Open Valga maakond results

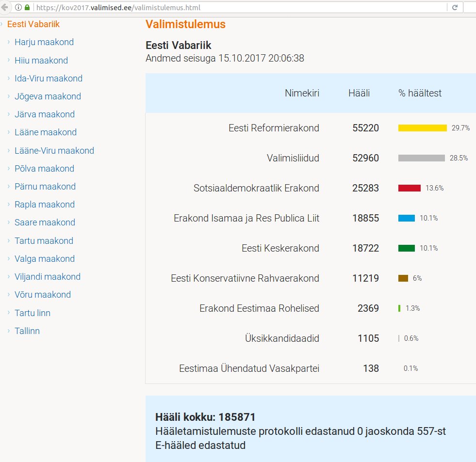tap(45, 259)
